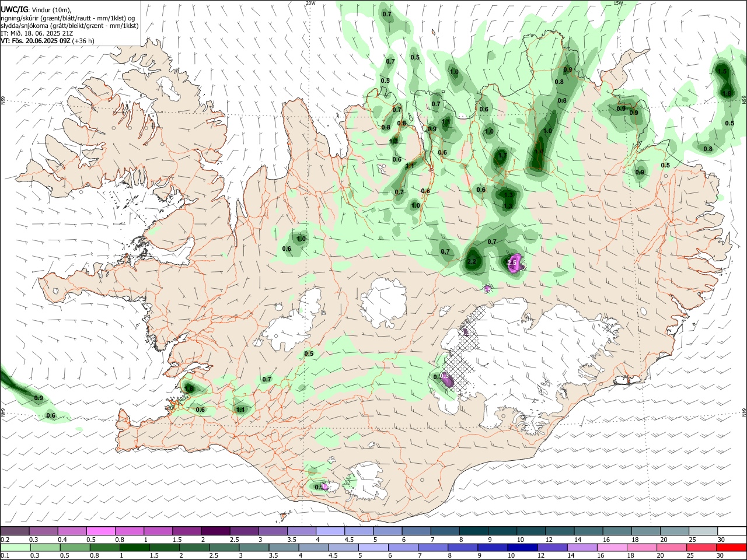
Task: Click the 10 label in the snow legend row
Action: pyautogui.click(x=520, y=540)
